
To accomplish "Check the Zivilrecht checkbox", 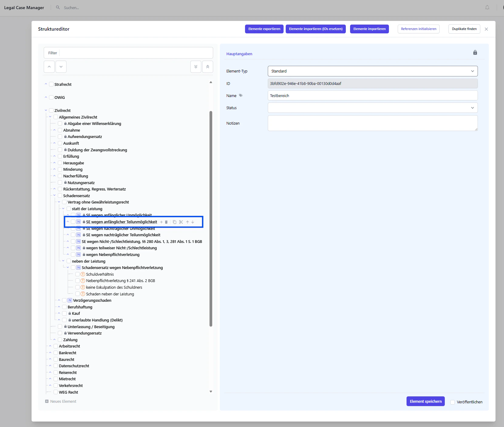I will (51, 110).
